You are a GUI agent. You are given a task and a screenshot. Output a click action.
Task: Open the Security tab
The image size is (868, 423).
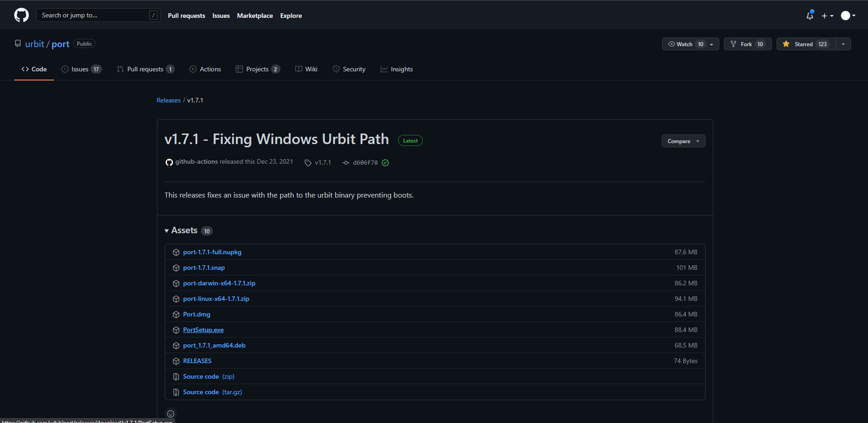(x=349, y=69)
